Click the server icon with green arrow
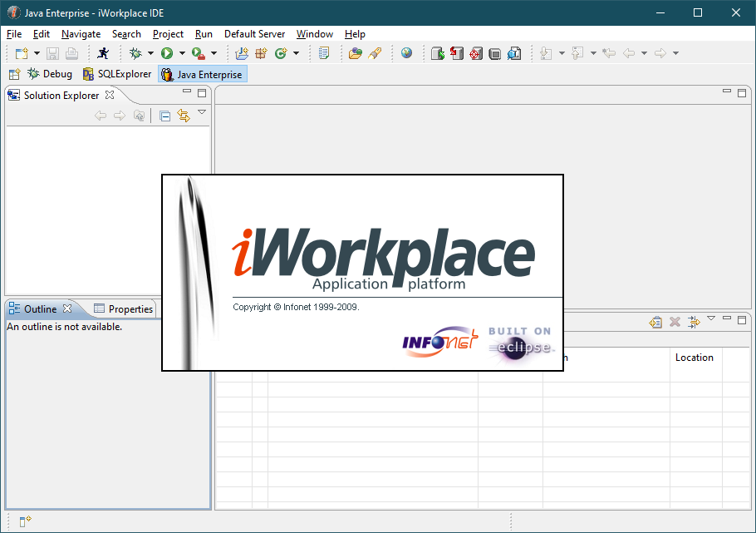This screenshot has width=756, height=533. click(438, 53)
